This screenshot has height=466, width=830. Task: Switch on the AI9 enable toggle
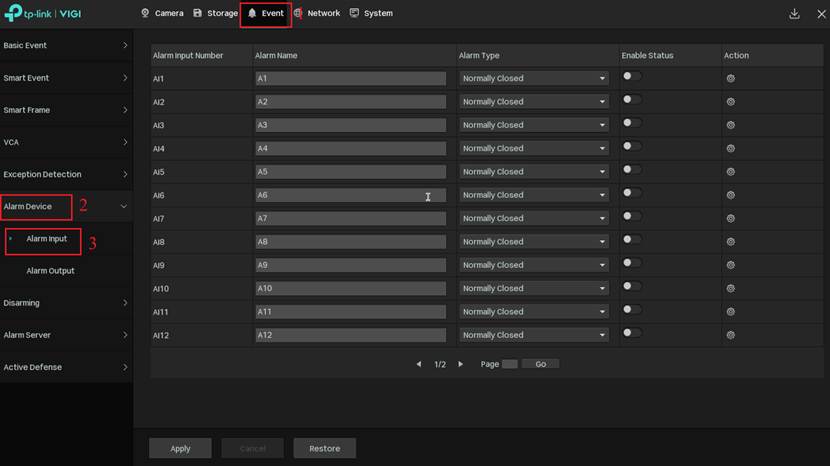pos(631,263)
